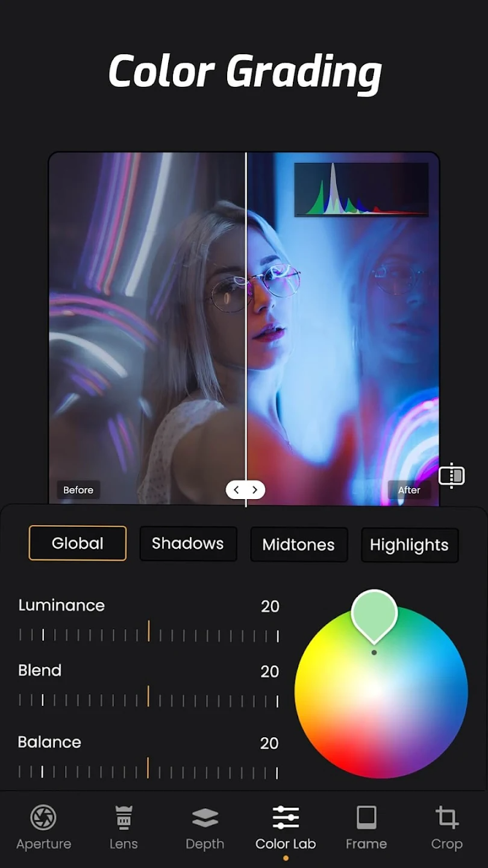Screen dimensions: 488x868
Task: Click the left-right arrows compare handle
Action: [x=245, y=489]
